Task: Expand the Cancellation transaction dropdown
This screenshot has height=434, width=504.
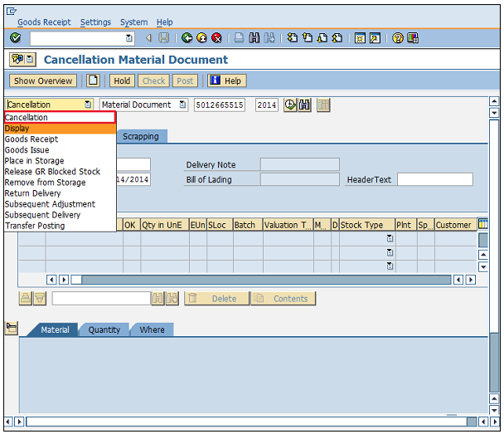Action: pyautogui.click(x=88, y=105)
